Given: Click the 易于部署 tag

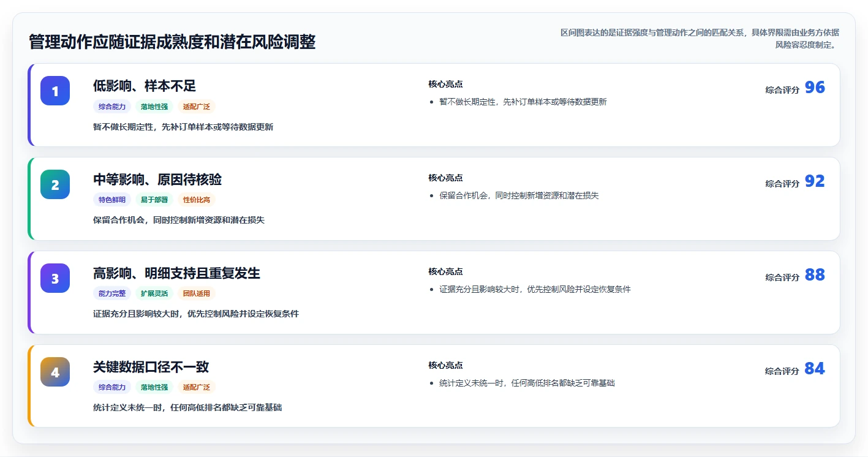Looking at the screenshot, I should point(154,200).
